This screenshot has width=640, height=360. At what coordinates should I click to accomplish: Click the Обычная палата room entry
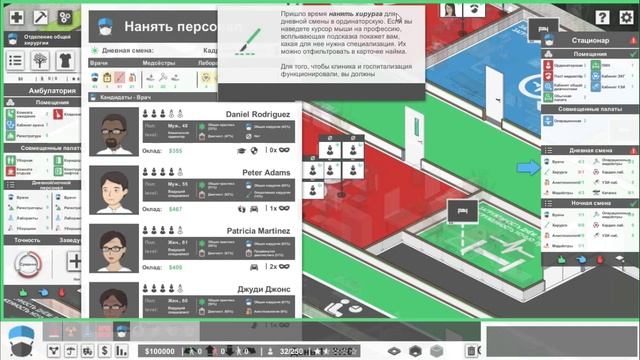565,97
